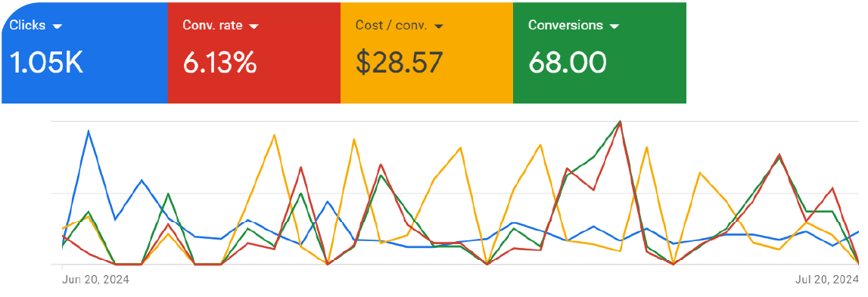Toggle the green Conversions scorecard background
This screenshot has width=868, height=297.
pyautogui.click(x=599, y=53)
